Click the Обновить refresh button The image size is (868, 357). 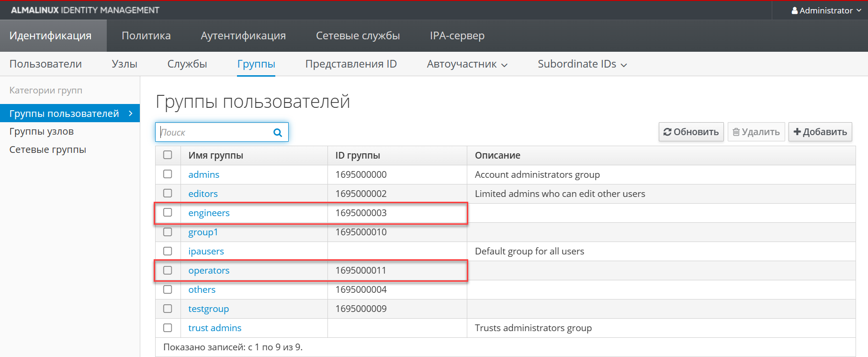pos(691,132)
